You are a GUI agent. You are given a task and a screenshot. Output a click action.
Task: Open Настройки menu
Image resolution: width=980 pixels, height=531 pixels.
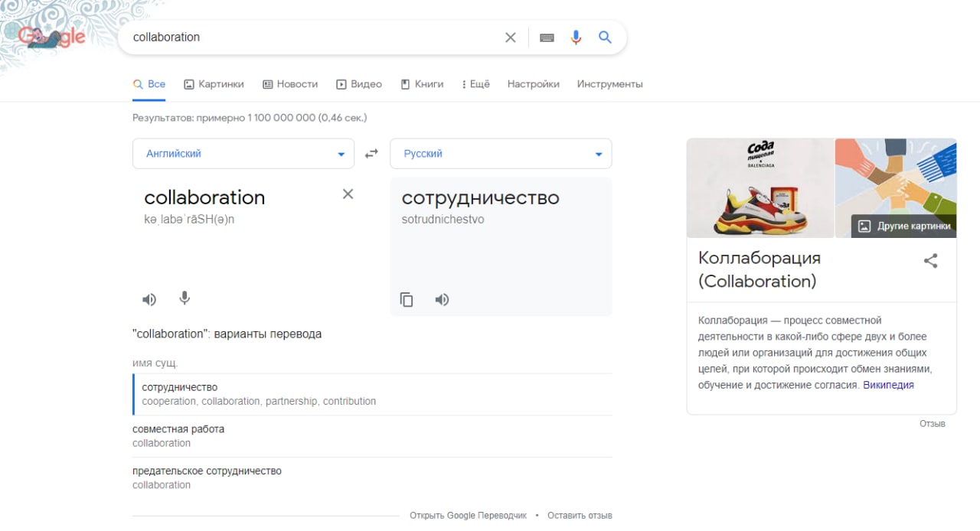click(534, 84)
